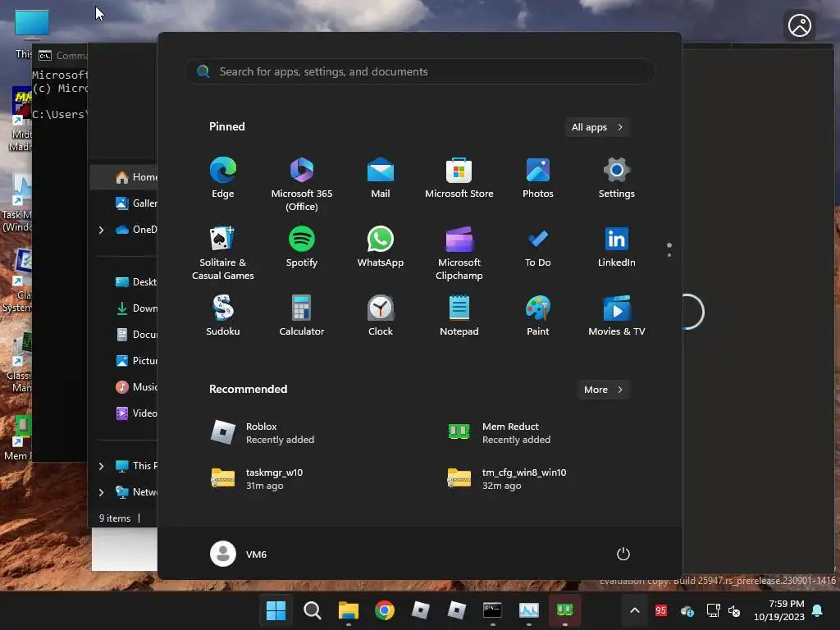The image size is (840, 630).
Task: Launch Solitaire & Casual Games
Action: click(223, 253)
